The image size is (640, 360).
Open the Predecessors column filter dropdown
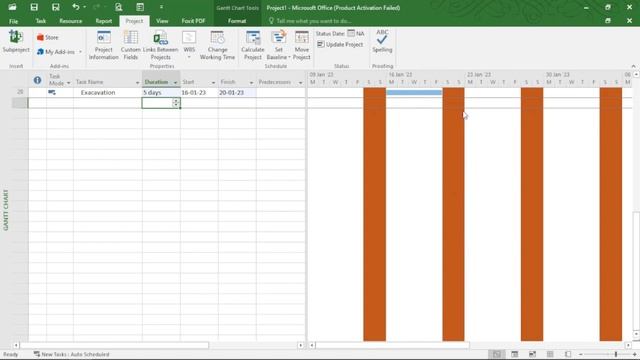point(300,83)
